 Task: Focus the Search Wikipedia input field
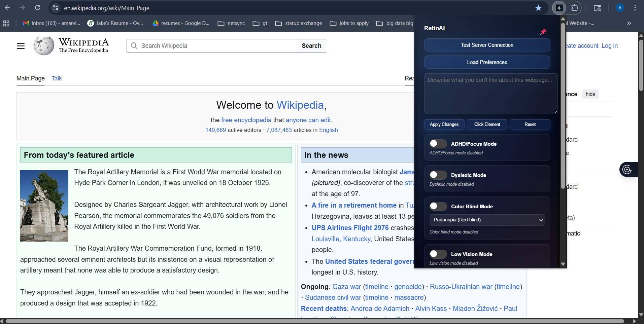212,46
